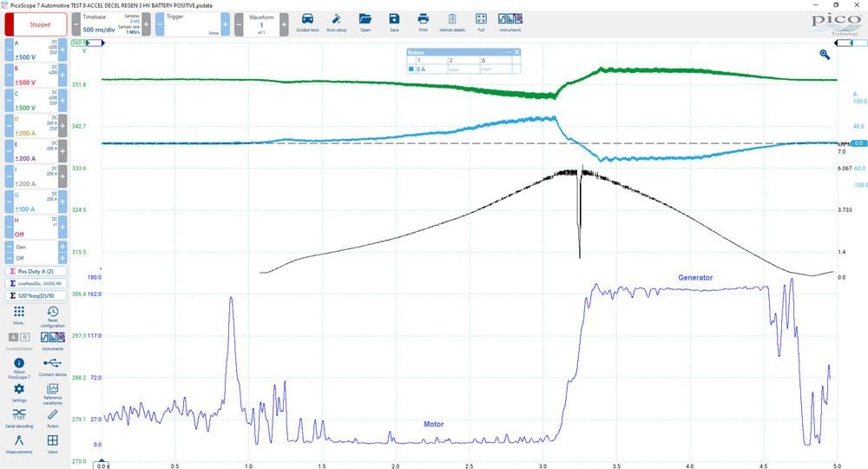Click the Connect device USB icon
This screenshot has width=868, height=469.
pos(53,367)
